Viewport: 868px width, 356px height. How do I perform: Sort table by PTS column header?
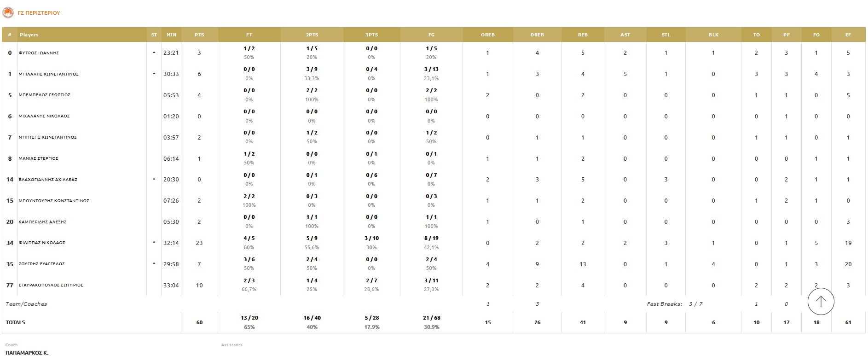(x=199, y=35)
